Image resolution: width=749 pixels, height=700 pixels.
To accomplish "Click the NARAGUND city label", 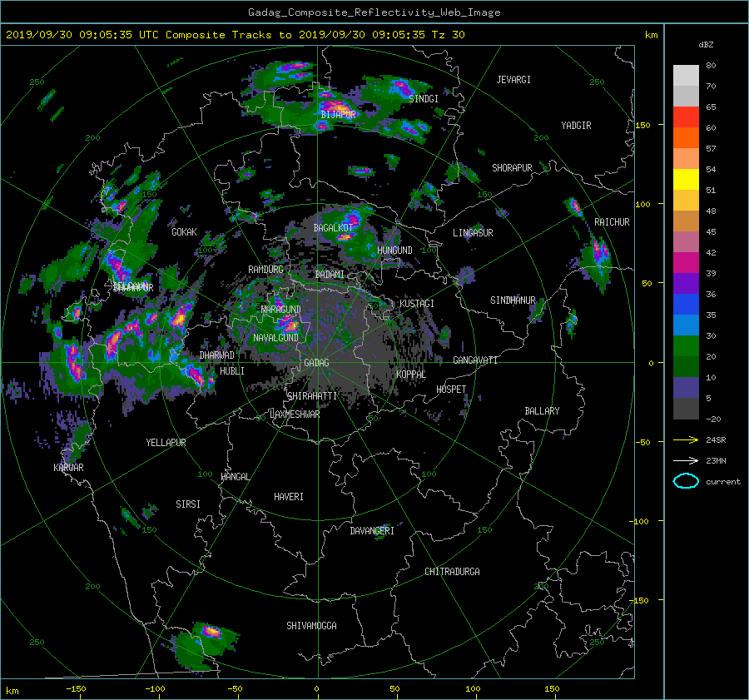I will pos(281,309).
